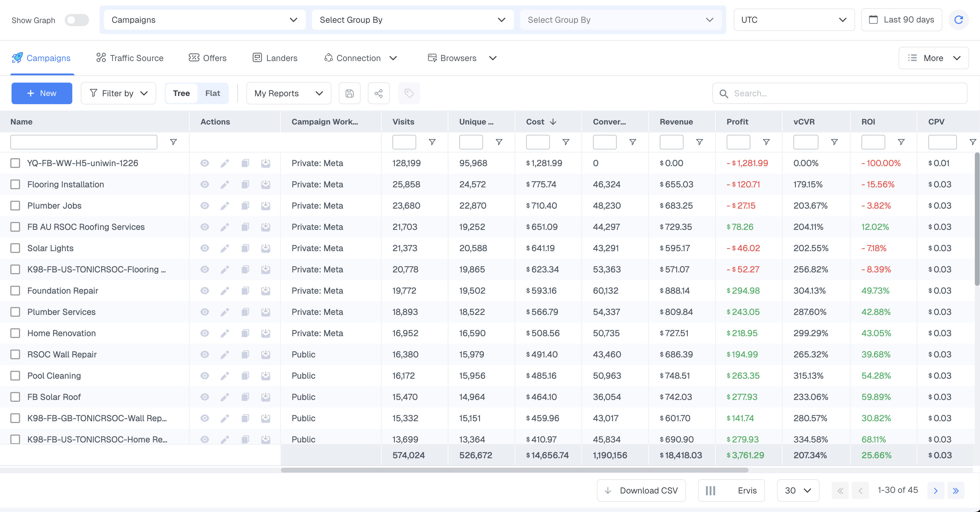Click the share report icon

[x=378, y=93]
